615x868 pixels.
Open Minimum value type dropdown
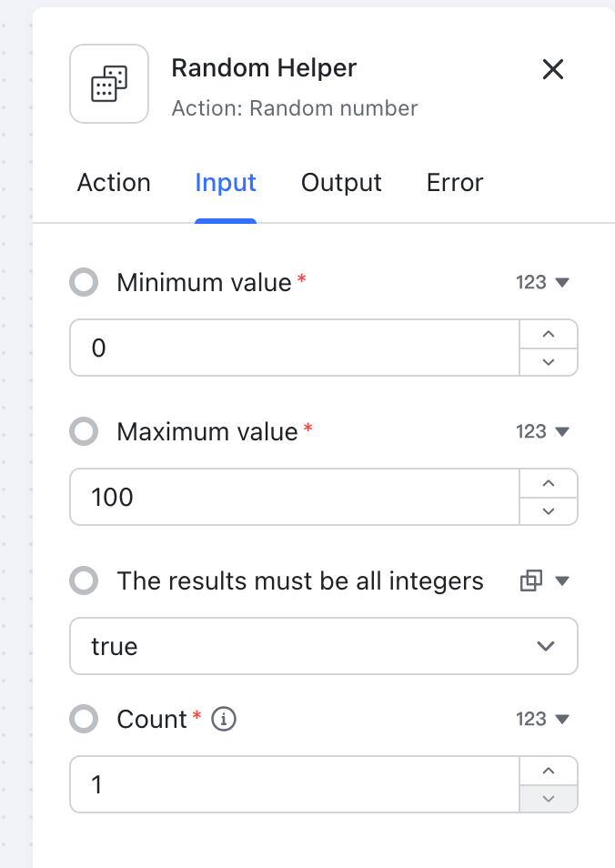click(542, 282)
